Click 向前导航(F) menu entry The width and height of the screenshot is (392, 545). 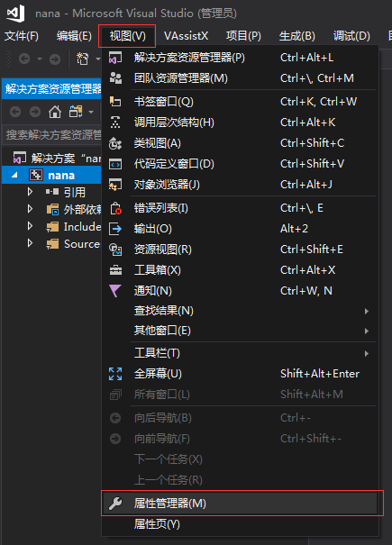[240, 439]
